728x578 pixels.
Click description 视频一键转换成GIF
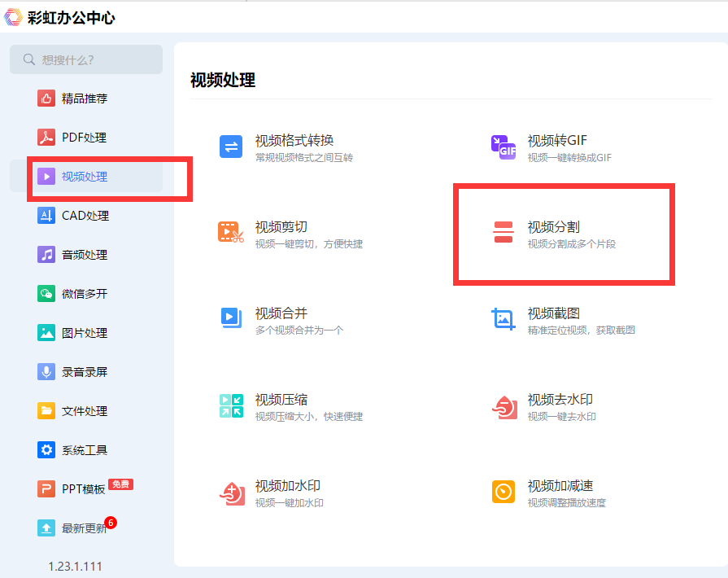(569, 157)
